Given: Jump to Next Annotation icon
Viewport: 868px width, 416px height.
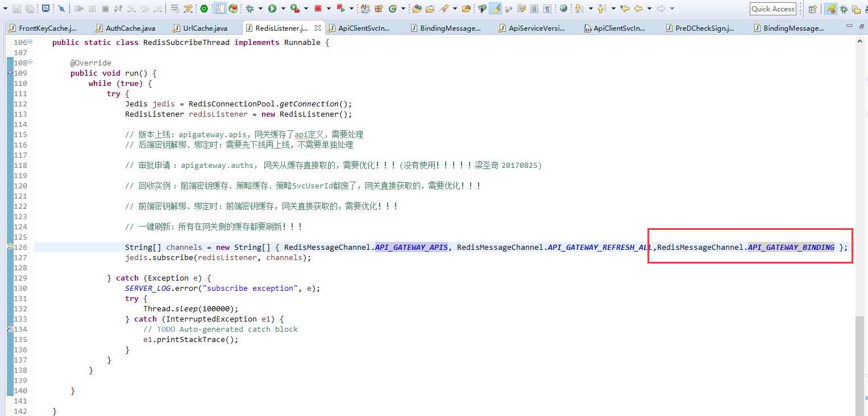Looking at the screenshot, I should pos(579,9).
